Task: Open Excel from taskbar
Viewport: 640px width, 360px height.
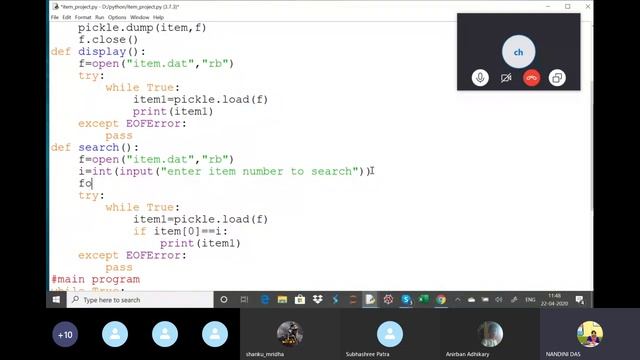Action: pyautogui.click(x=423, y=300)
